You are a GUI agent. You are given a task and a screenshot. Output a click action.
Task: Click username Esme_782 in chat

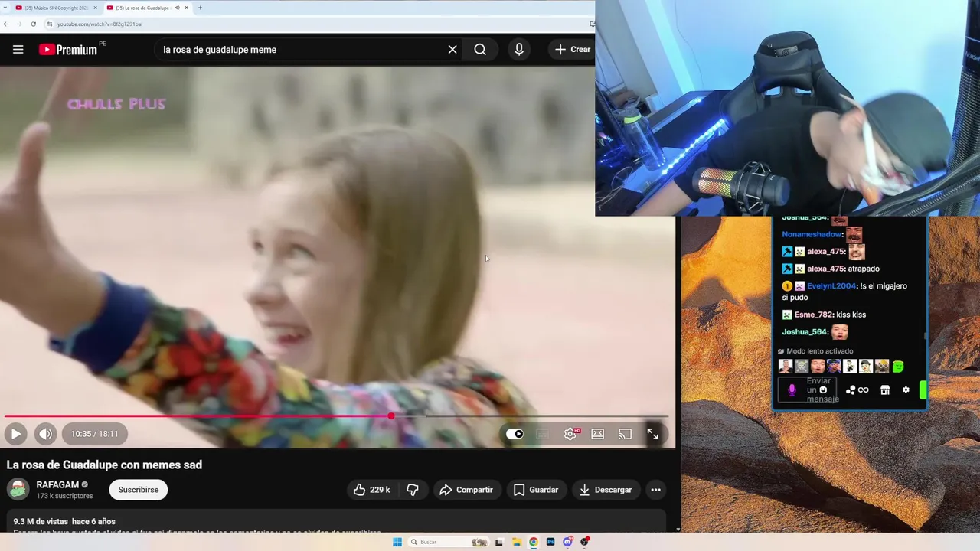814,315
